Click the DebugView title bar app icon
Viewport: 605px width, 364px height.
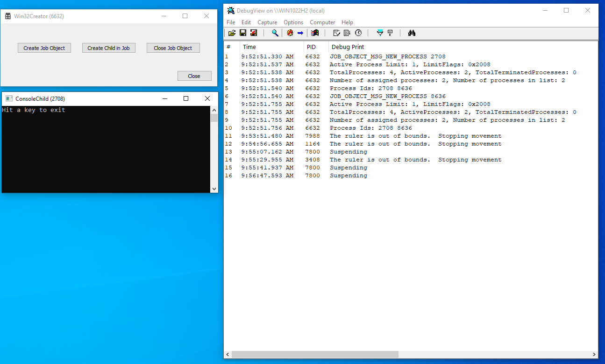231,10
